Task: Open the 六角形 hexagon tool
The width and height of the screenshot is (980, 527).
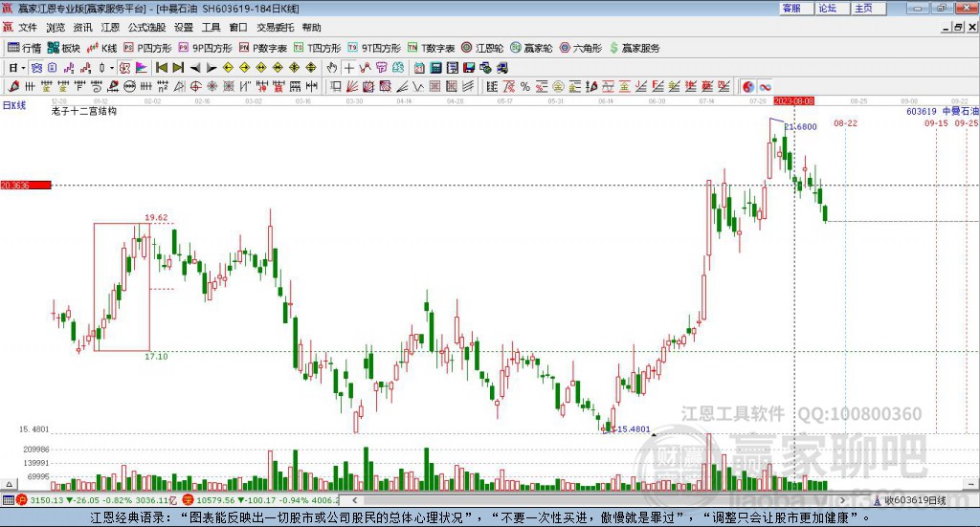Action: tap(581, 48)
